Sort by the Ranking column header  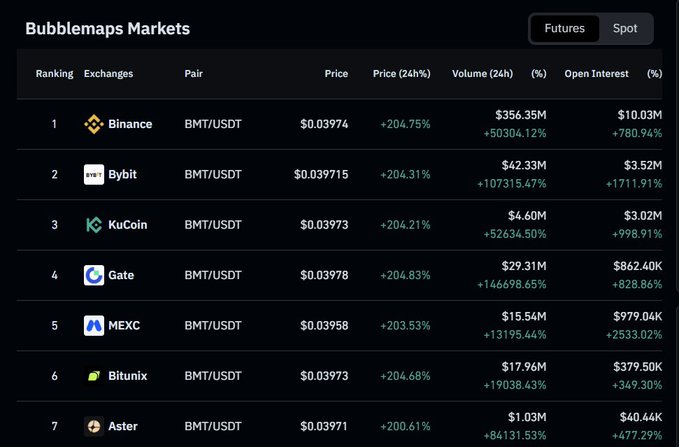click(55, 74)
